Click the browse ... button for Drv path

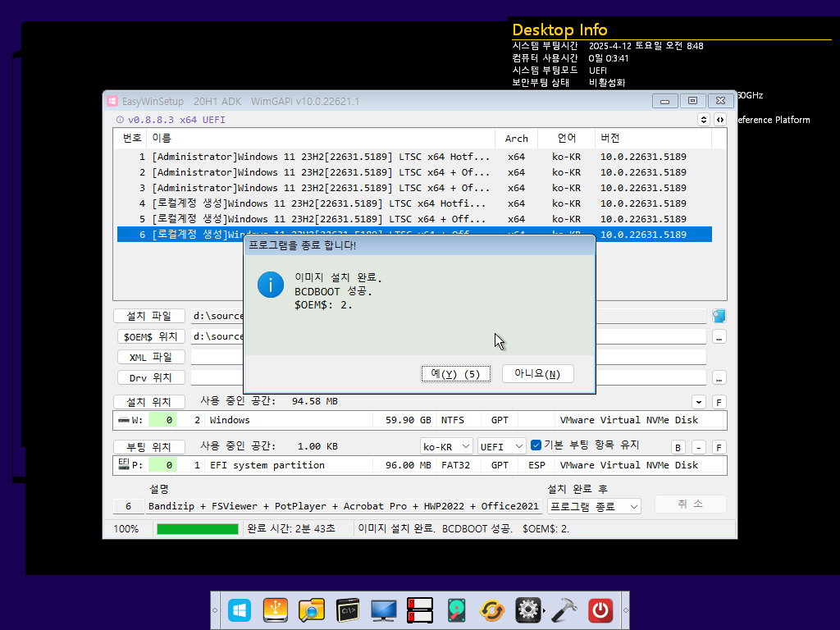tap(719, 378)
